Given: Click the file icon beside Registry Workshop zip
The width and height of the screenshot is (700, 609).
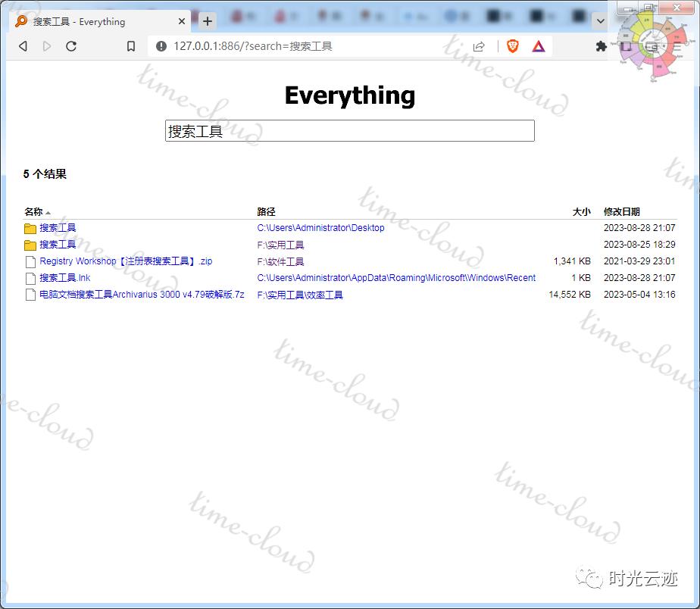Looking at the screenshot, I should [31, 261].
